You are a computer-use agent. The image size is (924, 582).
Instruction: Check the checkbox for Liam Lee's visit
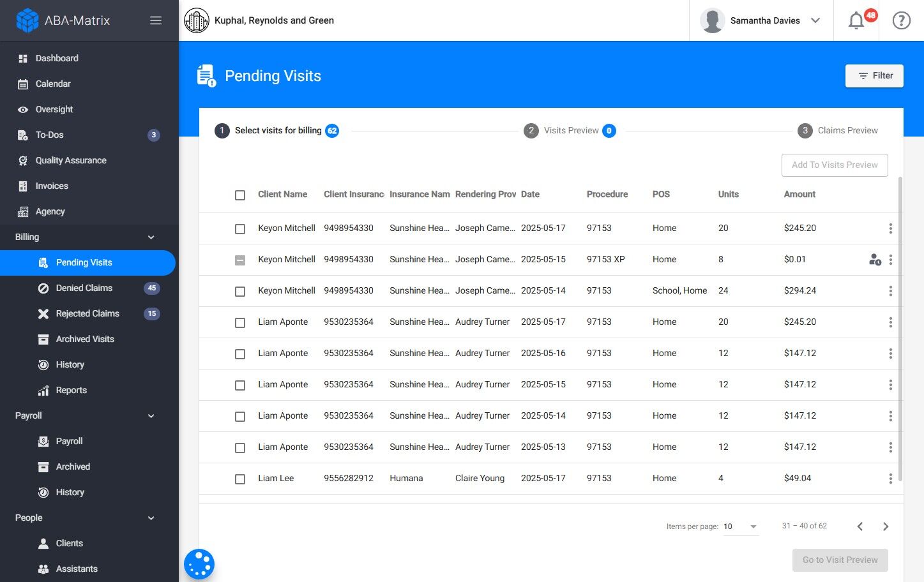240,479
